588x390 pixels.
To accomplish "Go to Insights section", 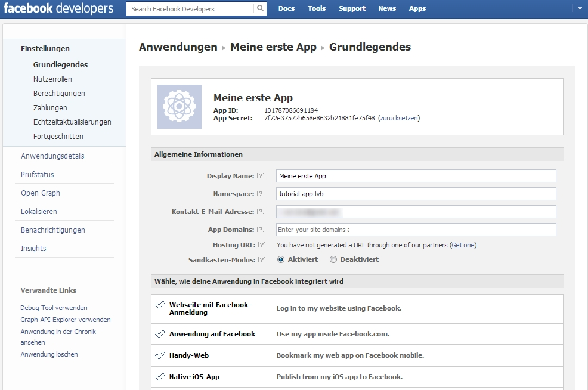I will point(33,248).
